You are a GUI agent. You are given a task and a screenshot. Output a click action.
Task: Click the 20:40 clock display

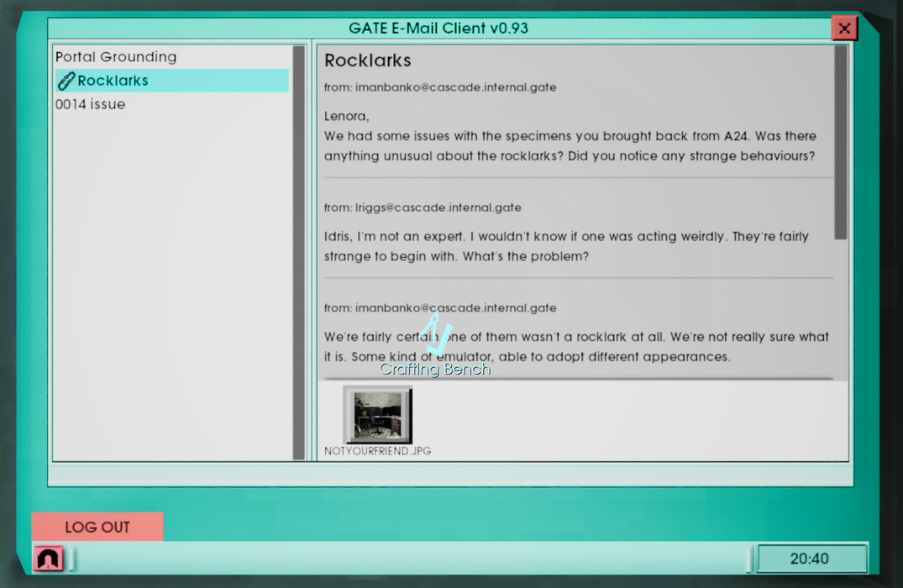811,559
